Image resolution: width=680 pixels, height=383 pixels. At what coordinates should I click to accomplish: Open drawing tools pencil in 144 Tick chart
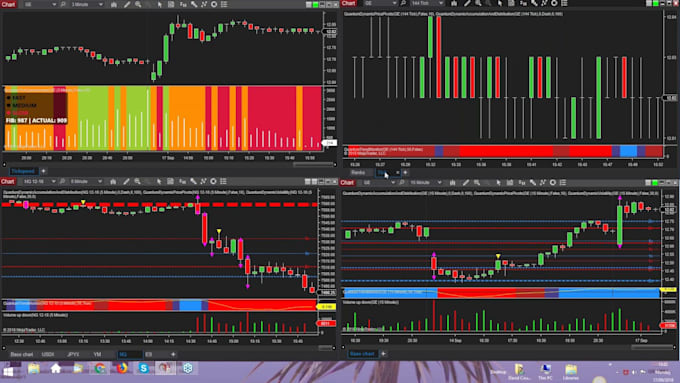[467, 3]
